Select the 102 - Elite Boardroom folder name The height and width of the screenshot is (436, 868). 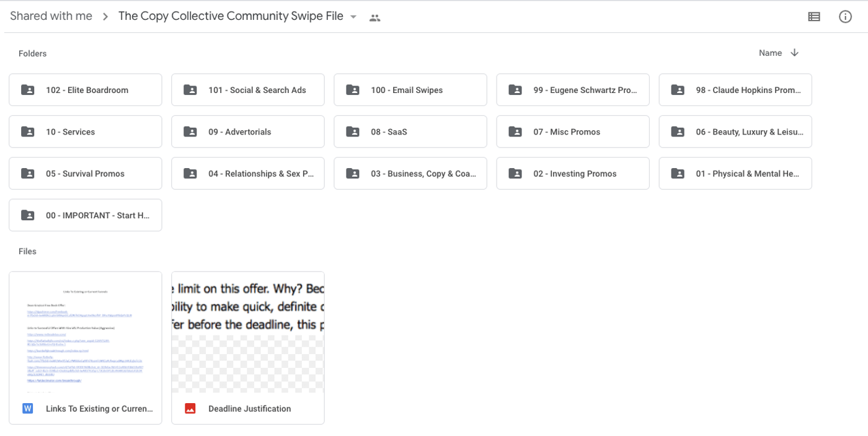tap(87, 90)
